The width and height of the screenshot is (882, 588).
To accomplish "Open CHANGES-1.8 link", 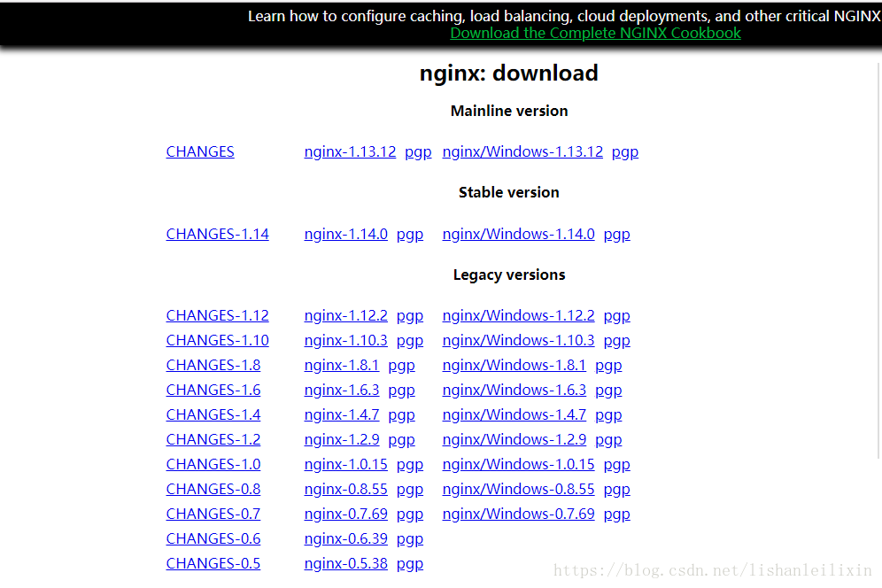I will [x=213, y=365].
